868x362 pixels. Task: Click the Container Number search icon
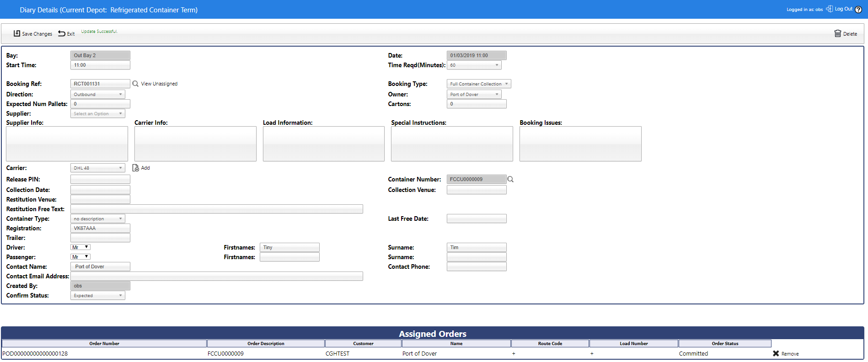pos(510,179)
